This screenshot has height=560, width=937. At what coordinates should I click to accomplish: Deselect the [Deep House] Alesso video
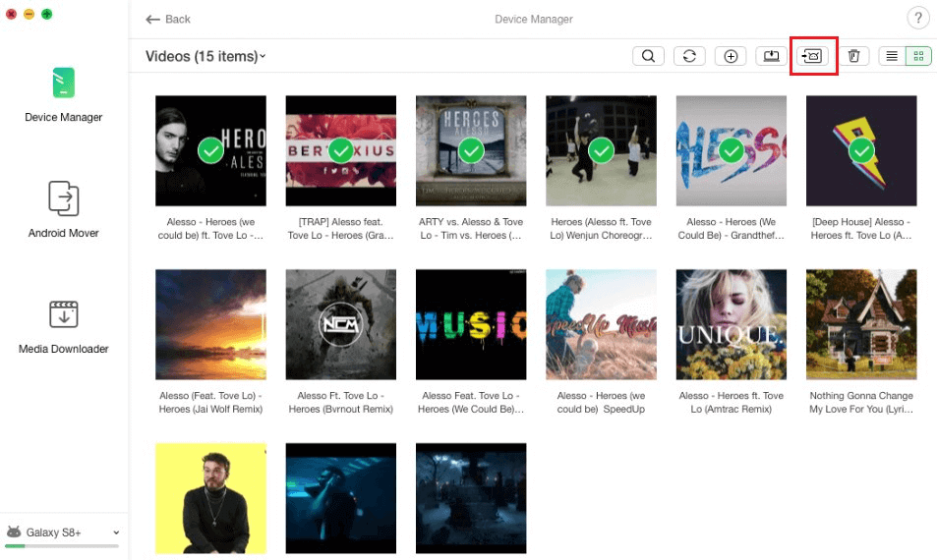[861, 150]
